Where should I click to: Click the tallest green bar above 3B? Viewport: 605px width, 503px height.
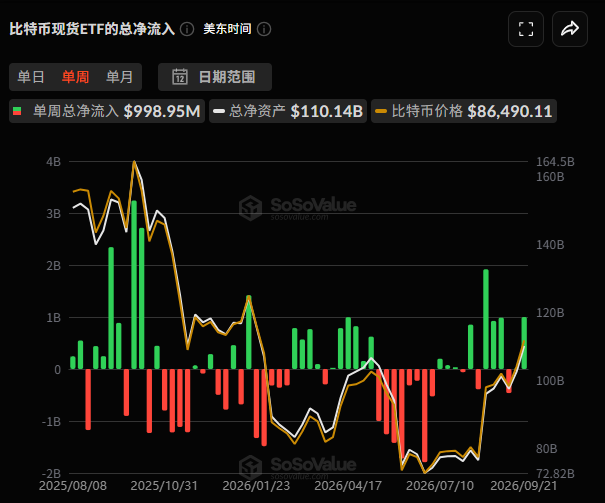coord(134,285)
